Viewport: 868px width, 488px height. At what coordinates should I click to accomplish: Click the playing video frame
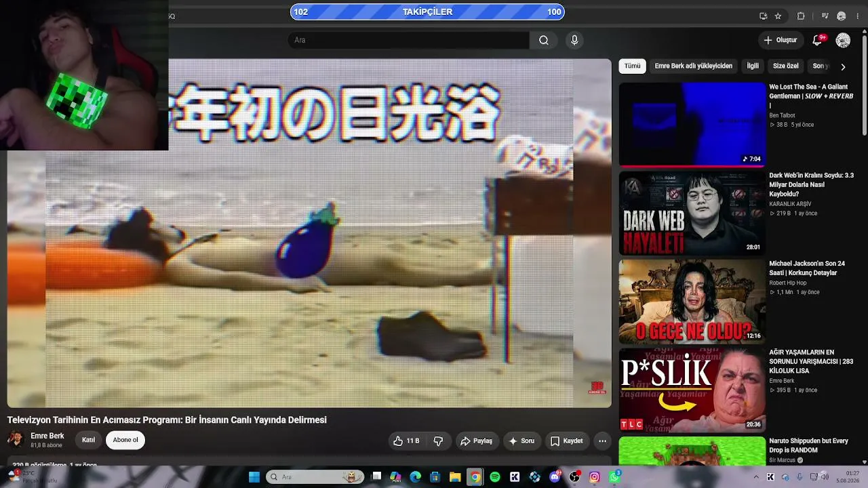tap(309, 232)
